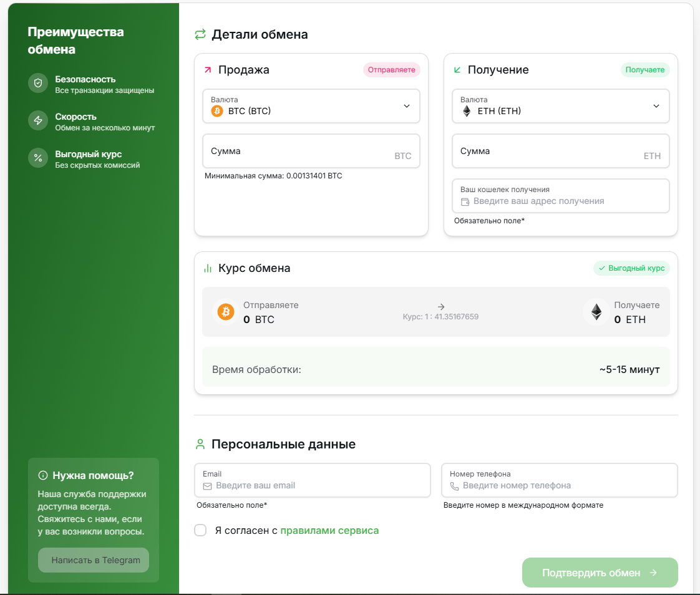Focus the Сумма field in BTC

299,152
